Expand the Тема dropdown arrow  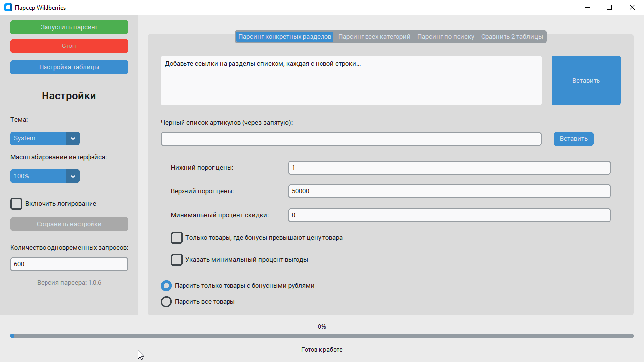pos(73,138)
